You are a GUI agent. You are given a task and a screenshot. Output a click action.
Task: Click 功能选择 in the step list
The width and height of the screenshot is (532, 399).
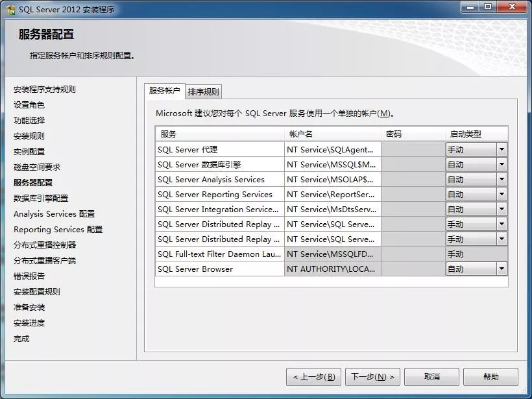click(29, 121)
